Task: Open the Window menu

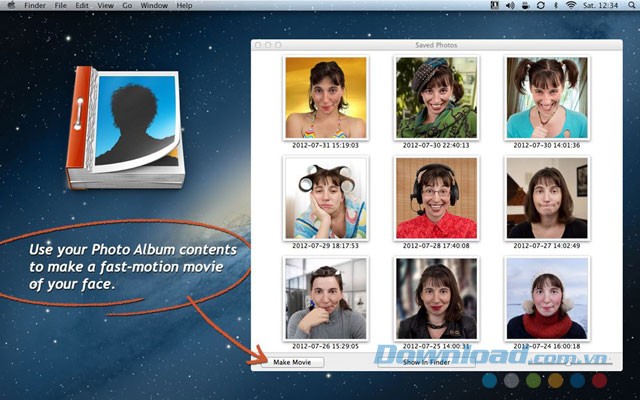Action: click(154, 5)
